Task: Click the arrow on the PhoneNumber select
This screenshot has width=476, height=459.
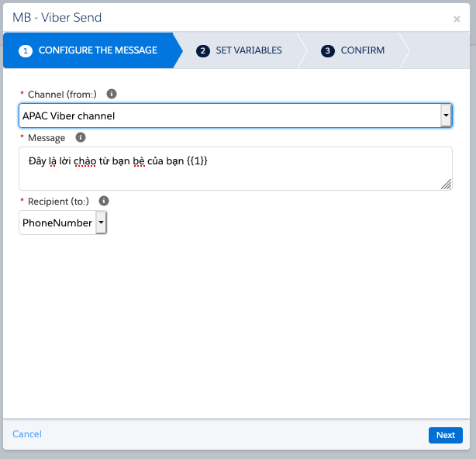Action: (102, 223)
